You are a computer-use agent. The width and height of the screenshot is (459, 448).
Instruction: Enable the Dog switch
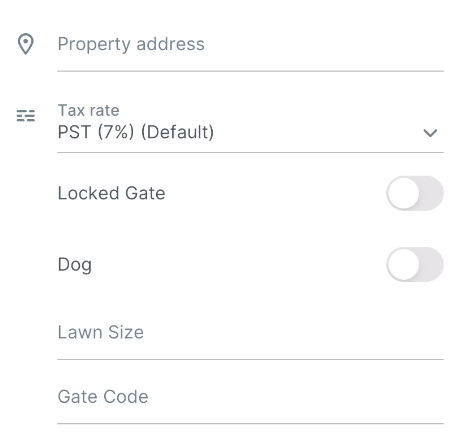coord(415,264)
